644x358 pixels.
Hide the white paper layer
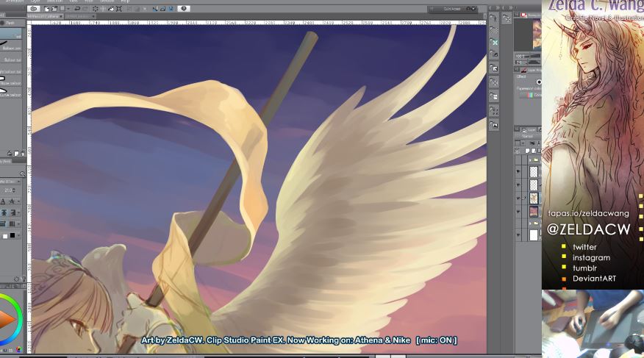(518, 235)
